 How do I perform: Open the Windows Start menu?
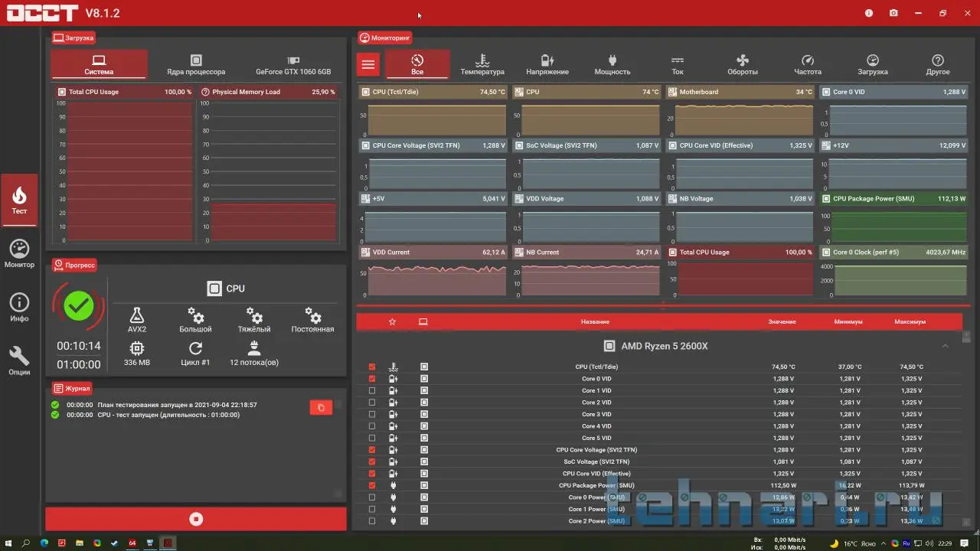coord(8,543)
